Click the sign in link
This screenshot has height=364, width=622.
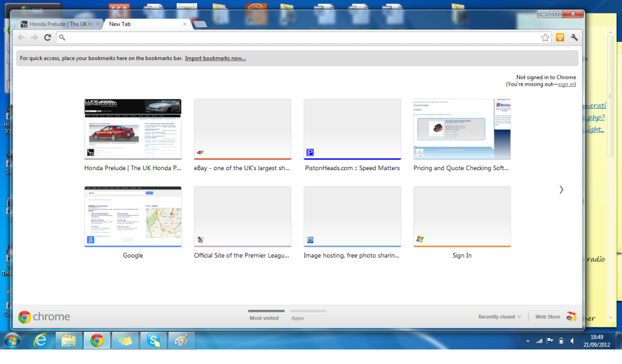click(566, 84)
